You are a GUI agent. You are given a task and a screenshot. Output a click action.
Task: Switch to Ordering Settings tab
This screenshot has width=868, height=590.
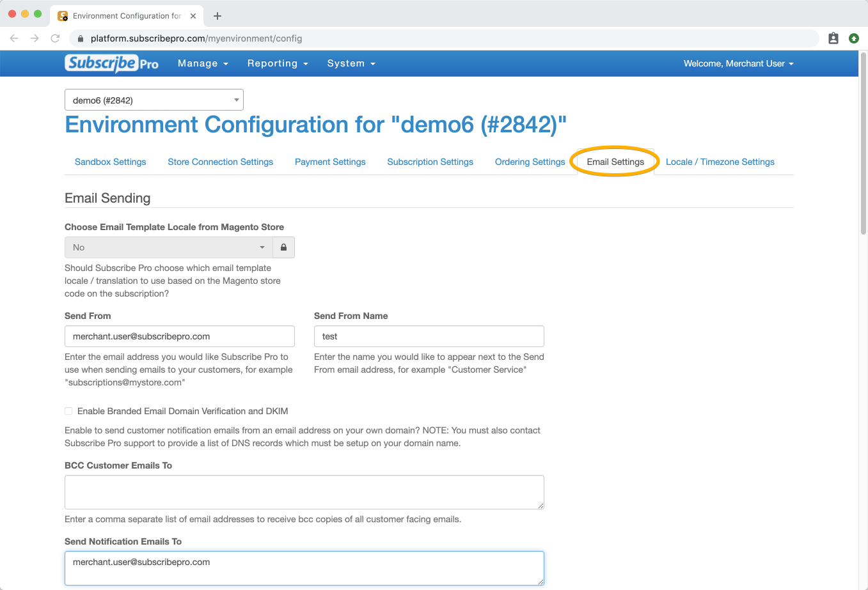click(x=530, y=162)
